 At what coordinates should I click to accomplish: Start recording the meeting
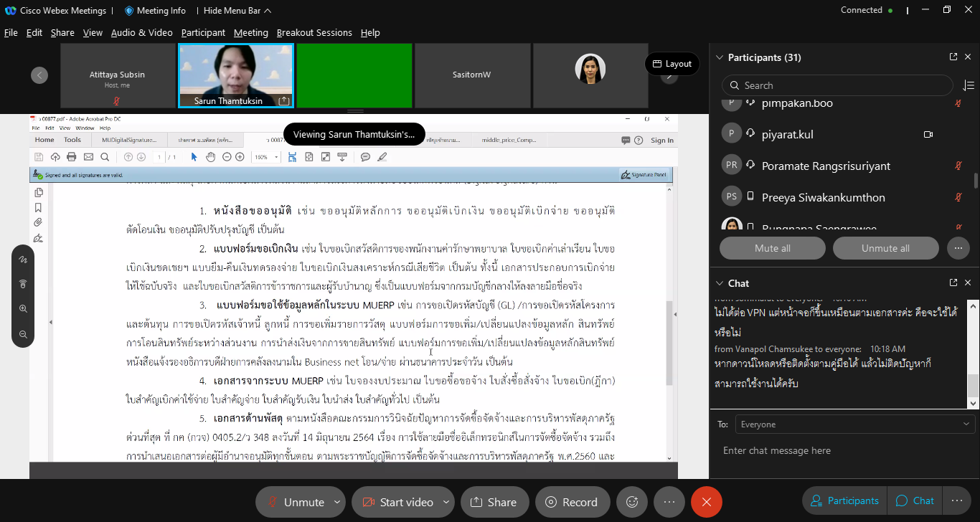[572, 502]
